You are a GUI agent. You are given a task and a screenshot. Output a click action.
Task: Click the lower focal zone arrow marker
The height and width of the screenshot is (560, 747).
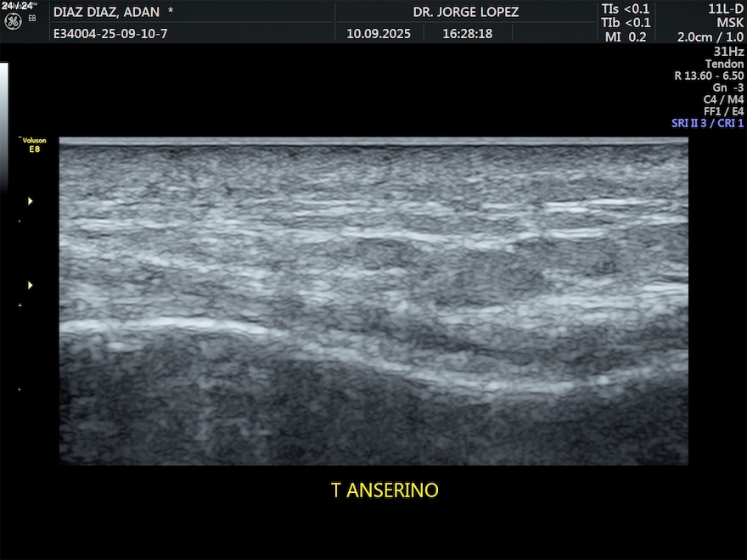(x=31, y=285)
